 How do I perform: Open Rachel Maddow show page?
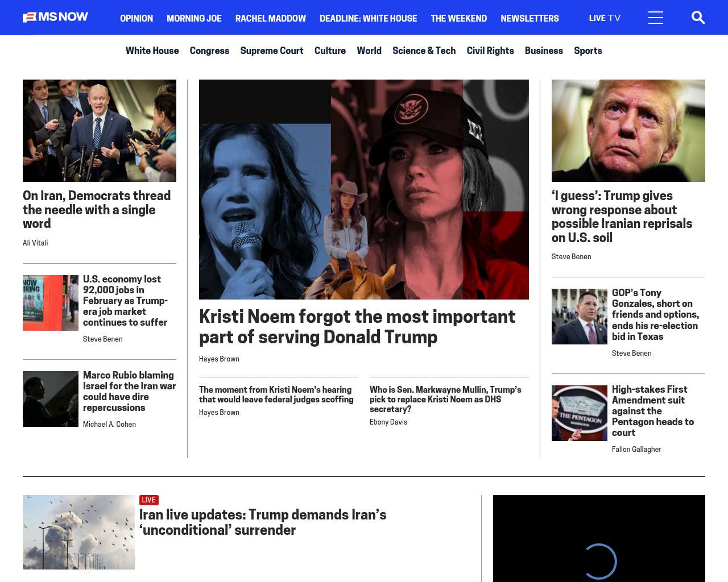click(270, 18)
